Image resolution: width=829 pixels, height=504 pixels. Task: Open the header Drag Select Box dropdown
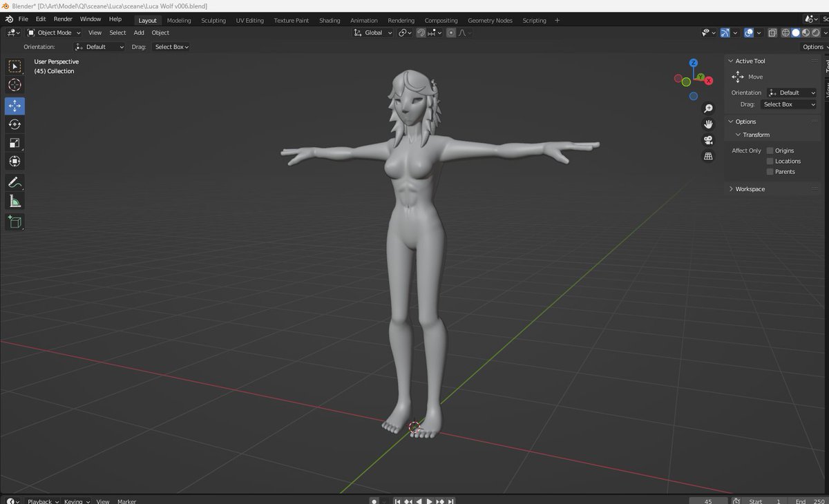coord(171,47)
